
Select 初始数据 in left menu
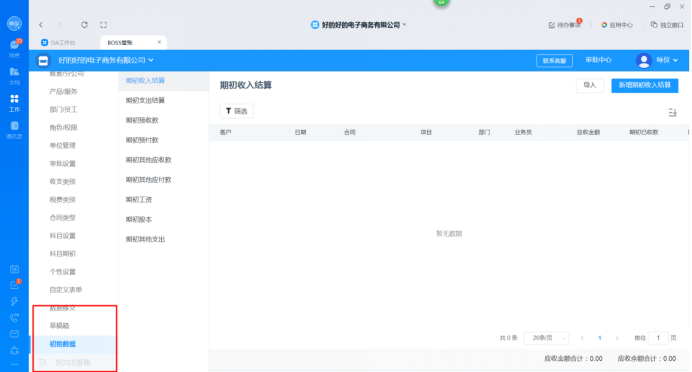click(74, 344)
